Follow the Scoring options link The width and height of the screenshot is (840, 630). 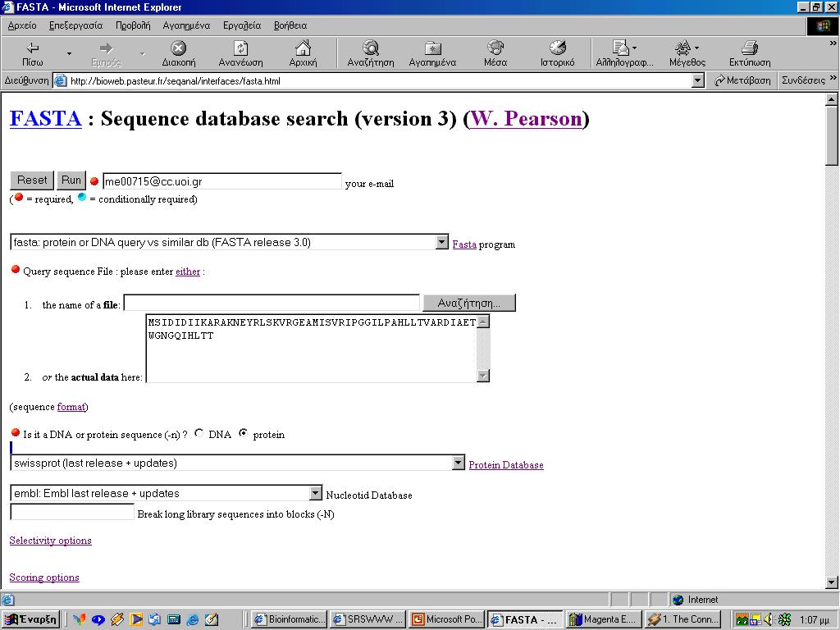(x=44, y=577)
